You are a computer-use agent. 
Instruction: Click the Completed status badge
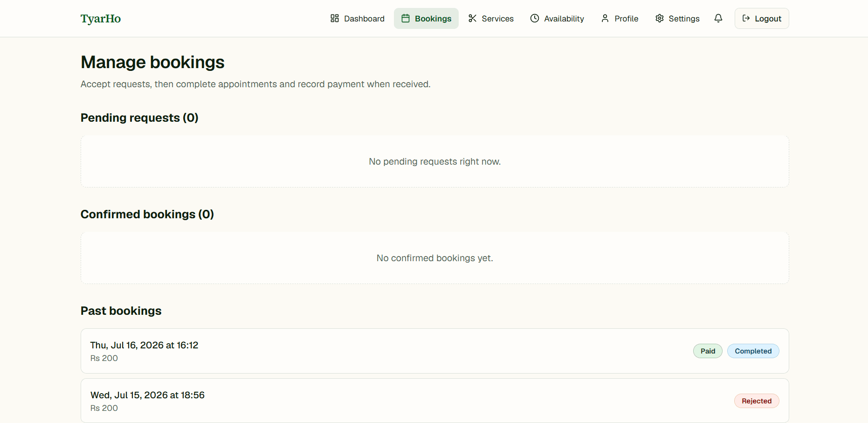(x=753, y=351)
